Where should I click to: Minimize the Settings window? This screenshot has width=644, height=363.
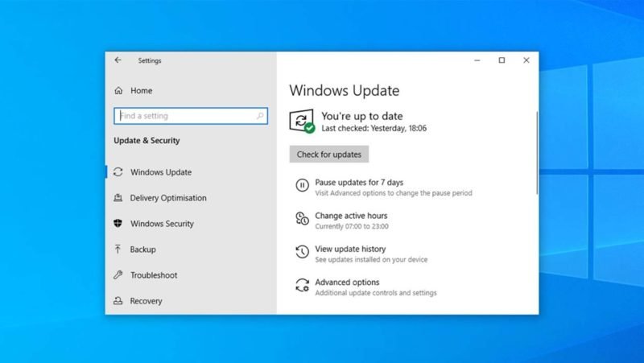[x=477, y=60]
